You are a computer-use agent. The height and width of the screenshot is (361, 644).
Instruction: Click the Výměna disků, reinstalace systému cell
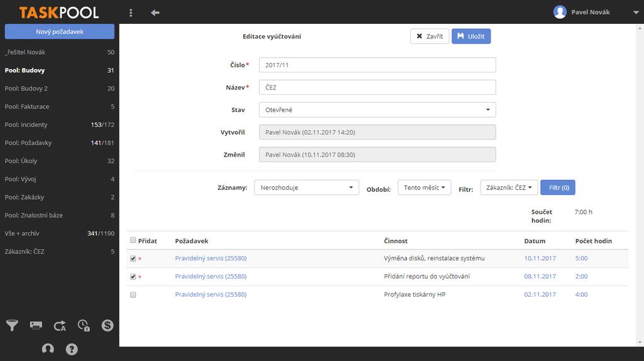(x=434, y=258)
